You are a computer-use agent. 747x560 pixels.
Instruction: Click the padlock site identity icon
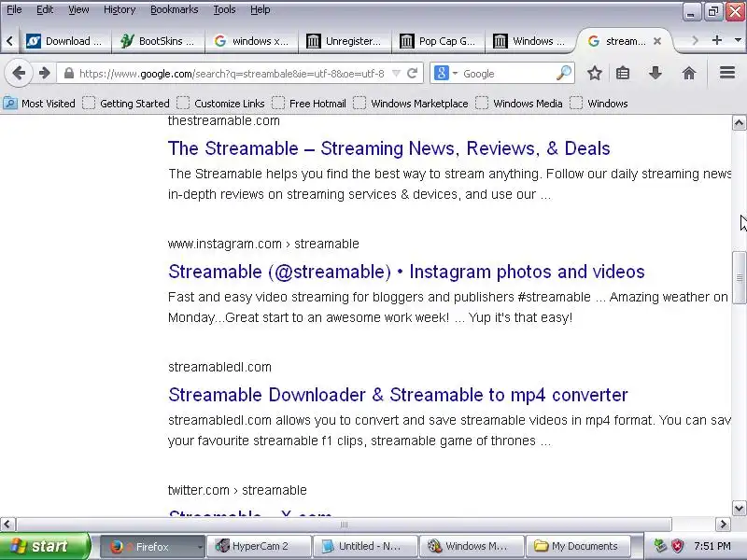point(69,74)
